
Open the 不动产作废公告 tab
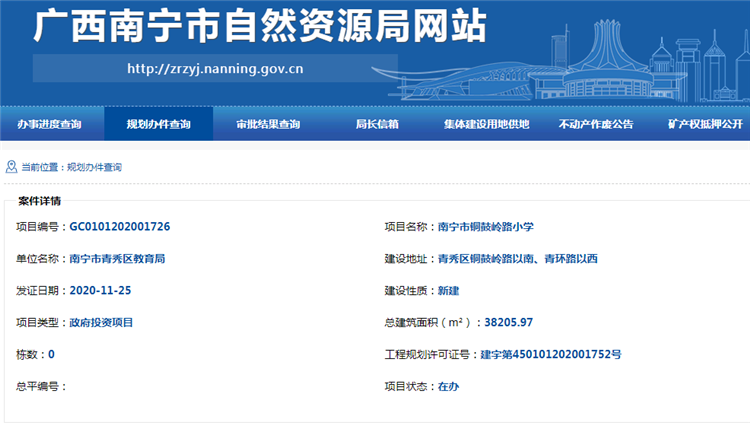pos(596,124)
